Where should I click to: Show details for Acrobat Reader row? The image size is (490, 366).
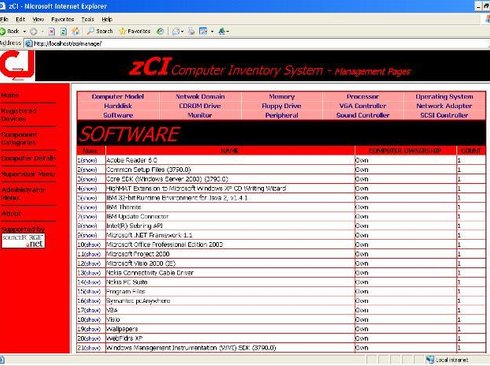pos(89,160)
